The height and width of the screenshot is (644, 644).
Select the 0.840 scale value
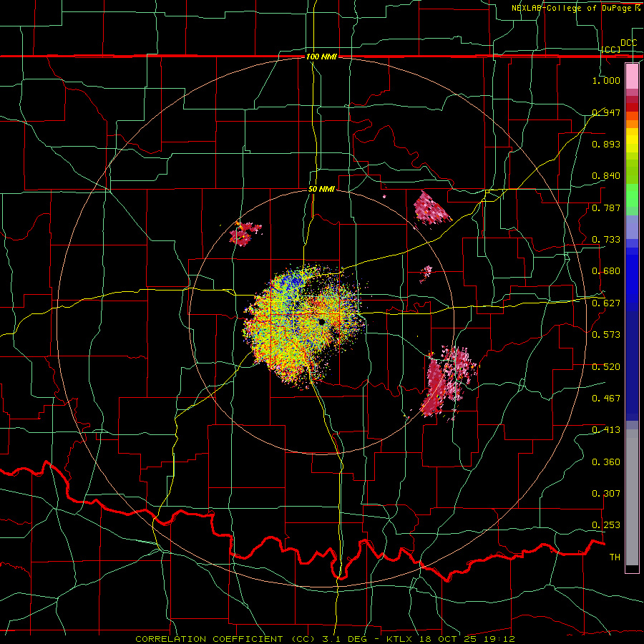[606, 176]
